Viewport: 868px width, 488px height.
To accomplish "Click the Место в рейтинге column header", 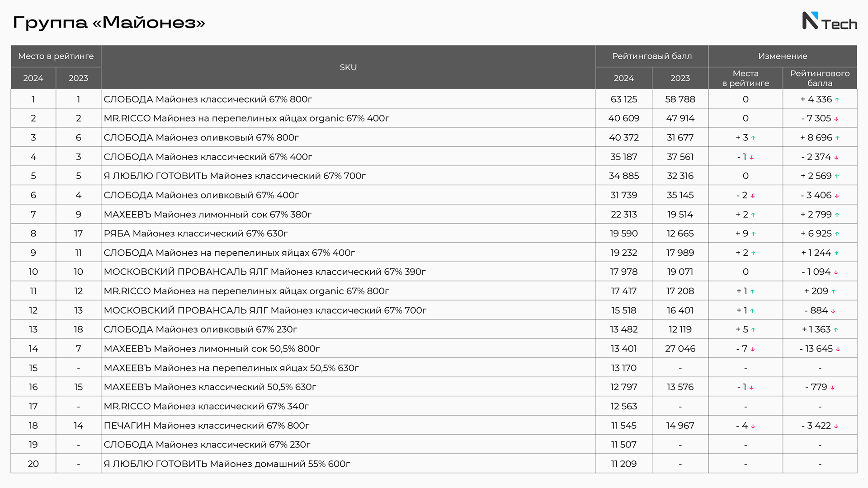I will click(56, 56).
